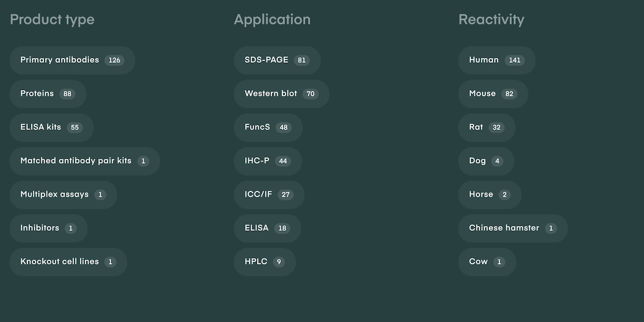The height and width of the screenshot is (322, 644).
Task: Filter results by IHC-P
Action: (x=267, y=161)
